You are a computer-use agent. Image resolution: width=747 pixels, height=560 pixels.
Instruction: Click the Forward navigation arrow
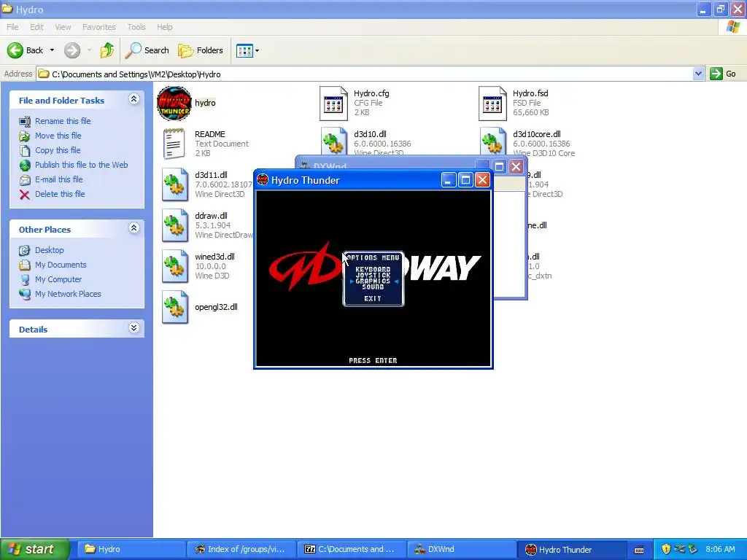[72, 50]
